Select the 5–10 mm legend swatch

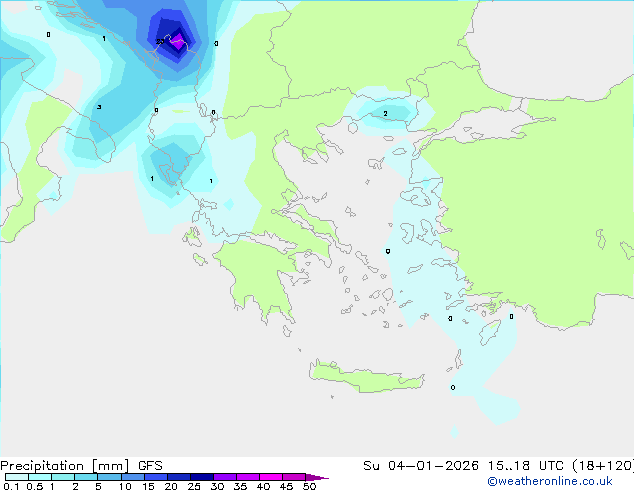point(109,477)
